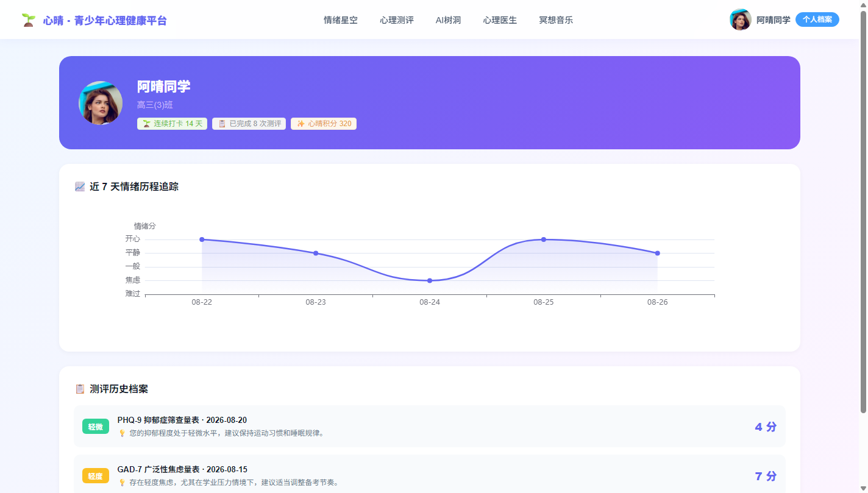The width and height of the screenshot is (868, 493).
Task: Click the 08-24 lowest data point
Action: tap(430, 280)
